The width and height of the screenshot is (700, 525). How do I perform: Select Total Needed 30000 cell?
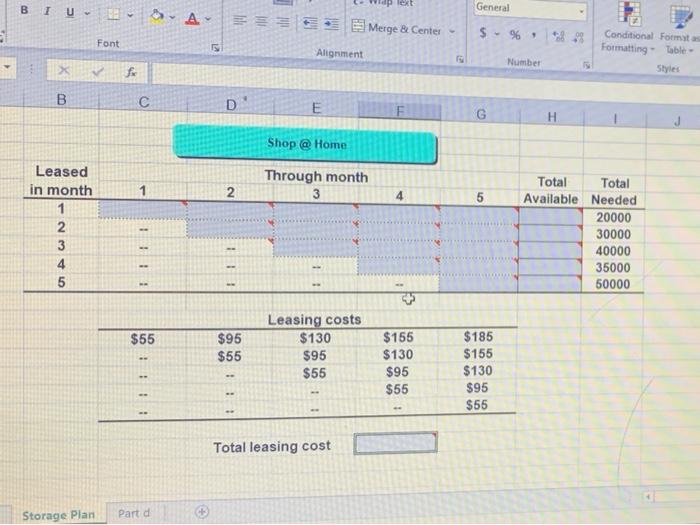point(613,234)
